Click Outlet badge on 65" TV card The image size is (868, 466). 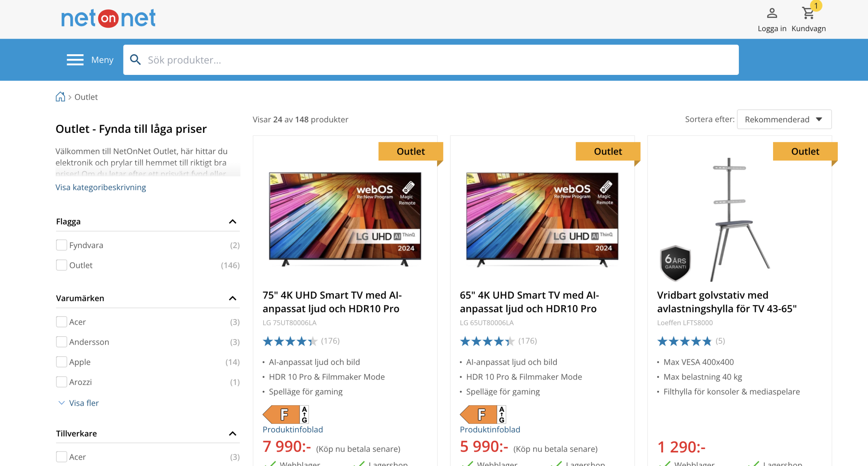[608, 151]
